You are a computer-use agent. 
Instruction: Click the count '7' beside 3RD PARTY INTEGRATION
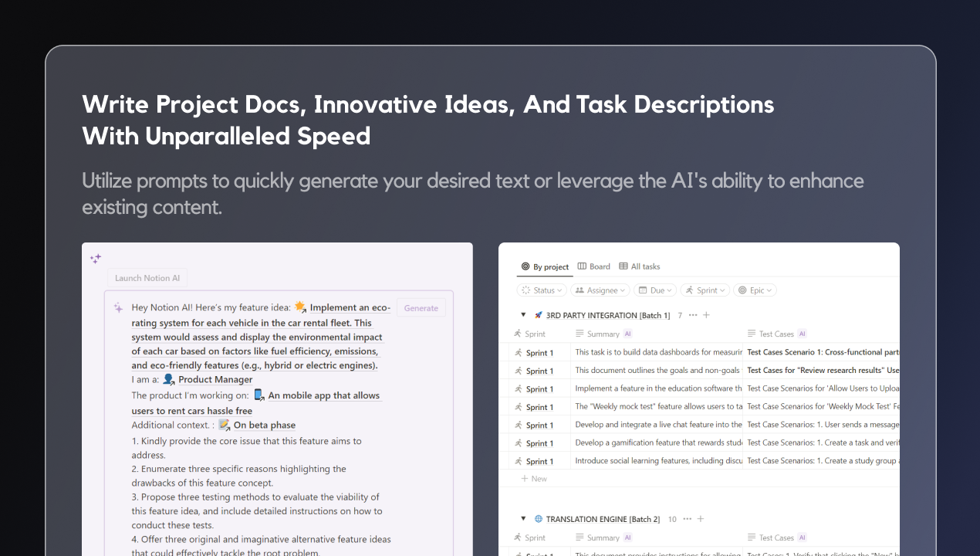tap(680, 315)
